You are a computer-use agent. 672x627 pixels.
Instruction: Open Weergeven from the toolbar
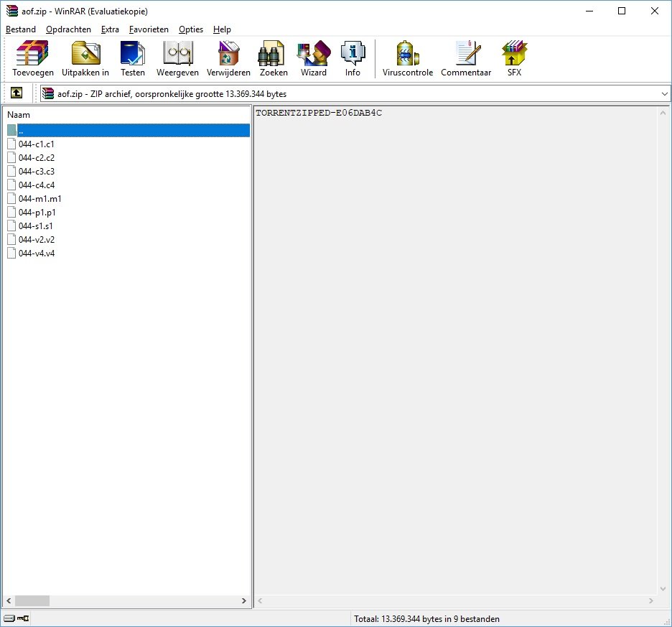(177, 59)
